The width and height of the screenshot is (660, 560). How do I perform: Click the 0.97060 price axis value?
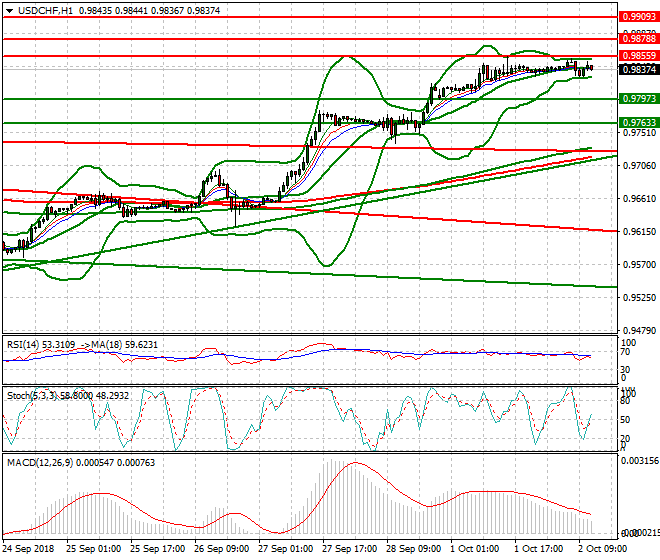(x=639, y=166)
